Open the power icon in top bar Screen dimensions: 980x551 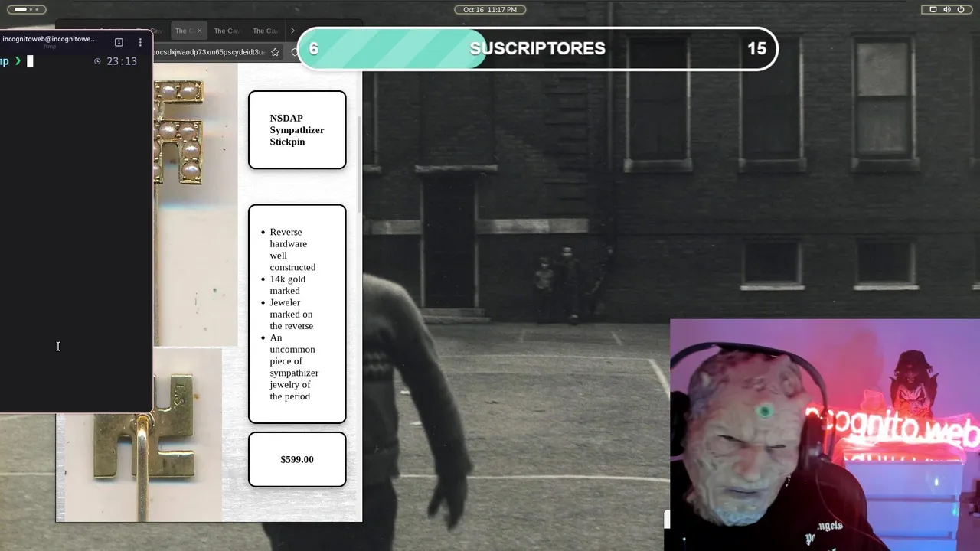click(961, 9)
